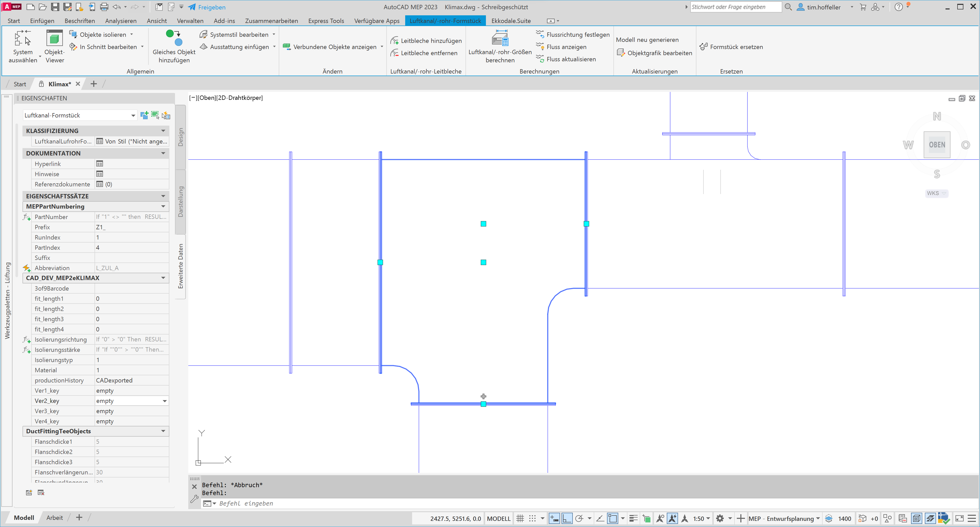The width and height of the screenshot is (980, 527).
Task: Click the Stichwort oder Frage search field
Action: click(x=736, y=7)
